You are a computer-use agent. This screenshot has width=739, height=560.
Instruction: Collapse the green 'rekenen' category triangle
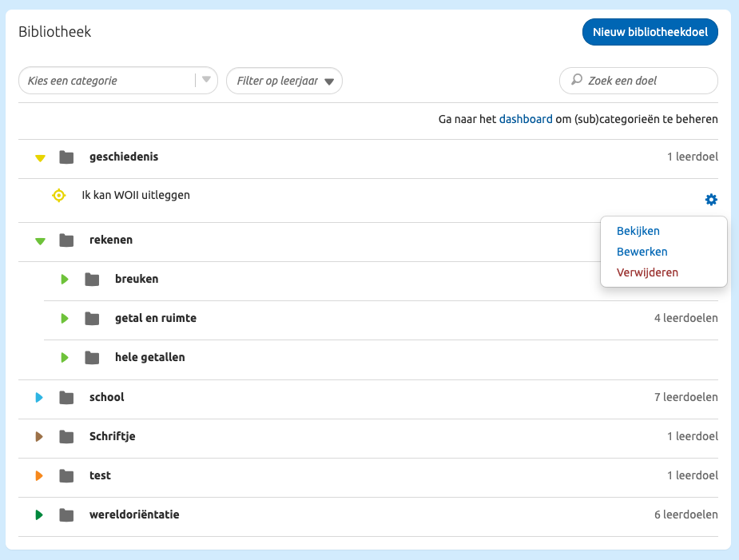point(39,240)
